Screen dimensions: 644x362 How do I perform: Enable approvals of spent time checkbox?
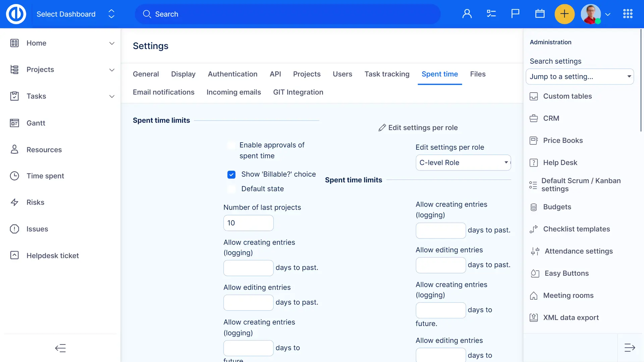pyautogui.click(x=231, y=145)
